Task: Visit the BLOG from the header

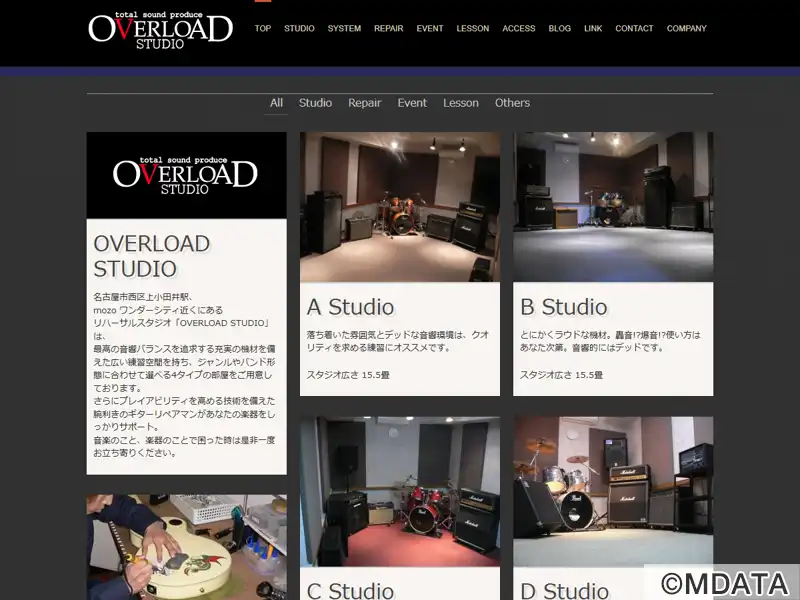Action: tap(559, 29)
